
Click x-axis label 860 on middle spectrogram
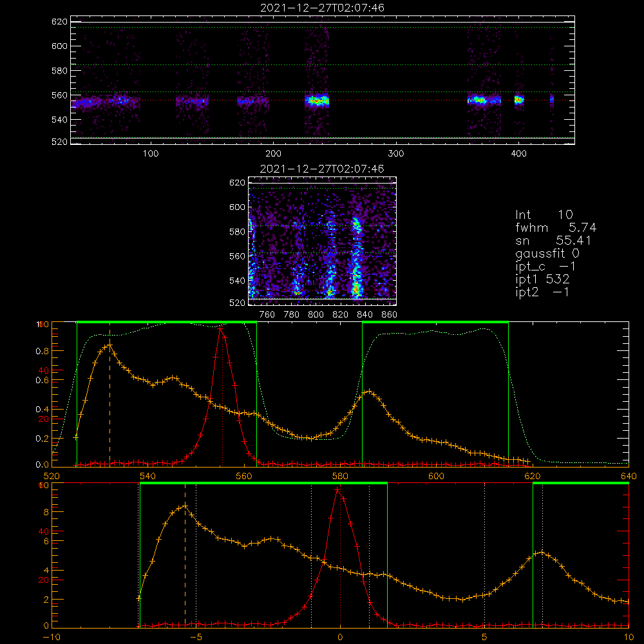pos(390,315)
